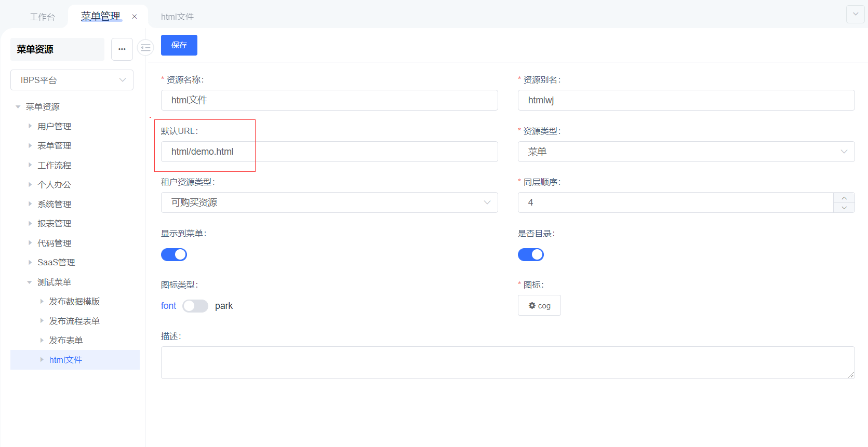Open the 租户资源类型 dropdown
Viewport: 868px width, 447px height.
pos(329,202)
